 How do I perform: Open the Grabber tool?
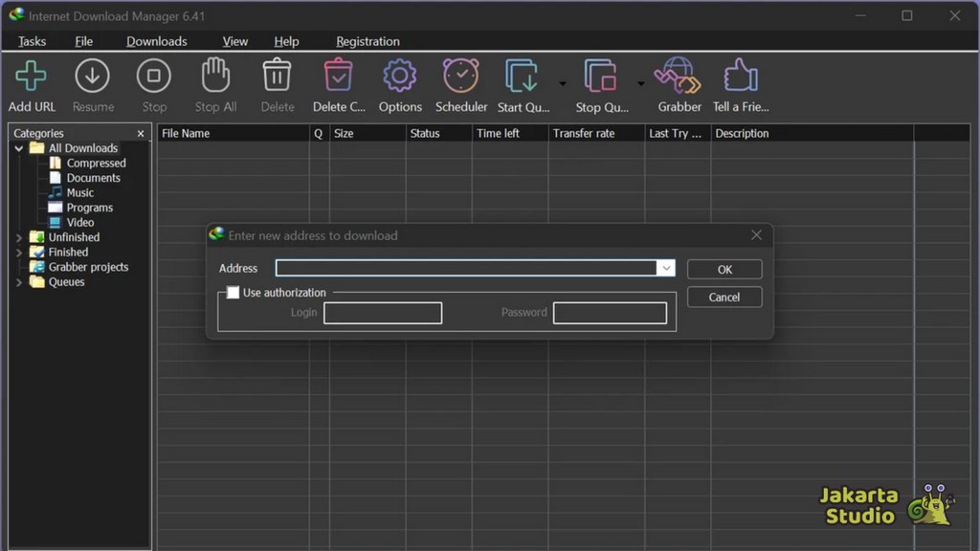pyautogui.click(x=679, y=76)
